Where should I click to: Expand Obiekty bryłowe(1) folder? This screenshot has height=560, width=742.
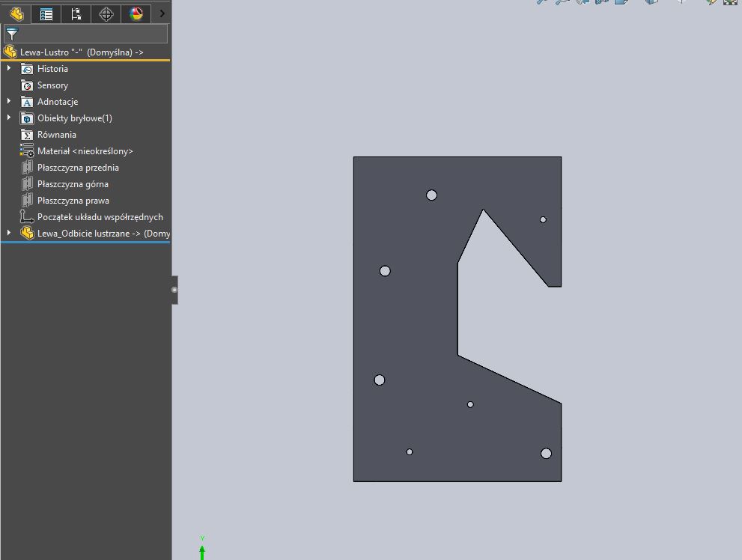click(9, 118)
